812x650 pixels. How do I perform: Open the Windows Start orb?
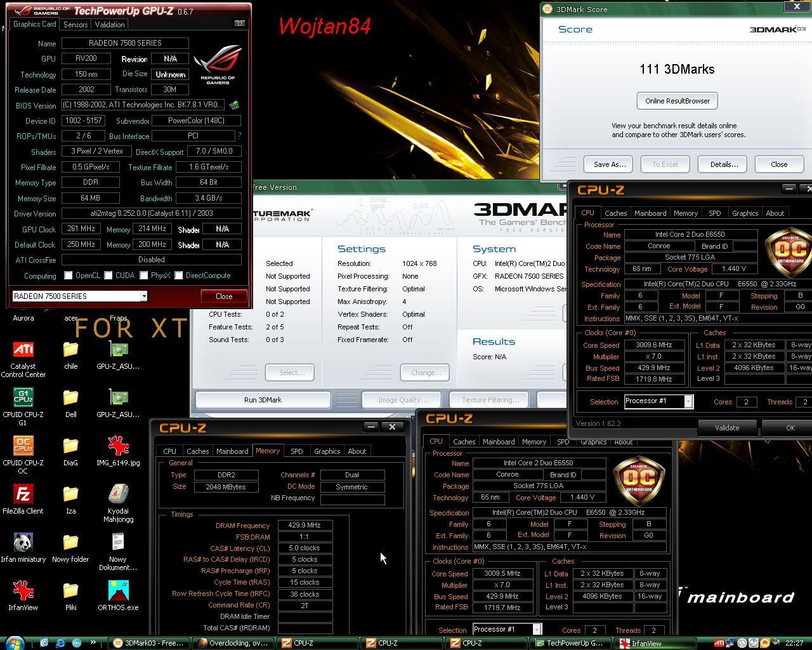(14, 643)
